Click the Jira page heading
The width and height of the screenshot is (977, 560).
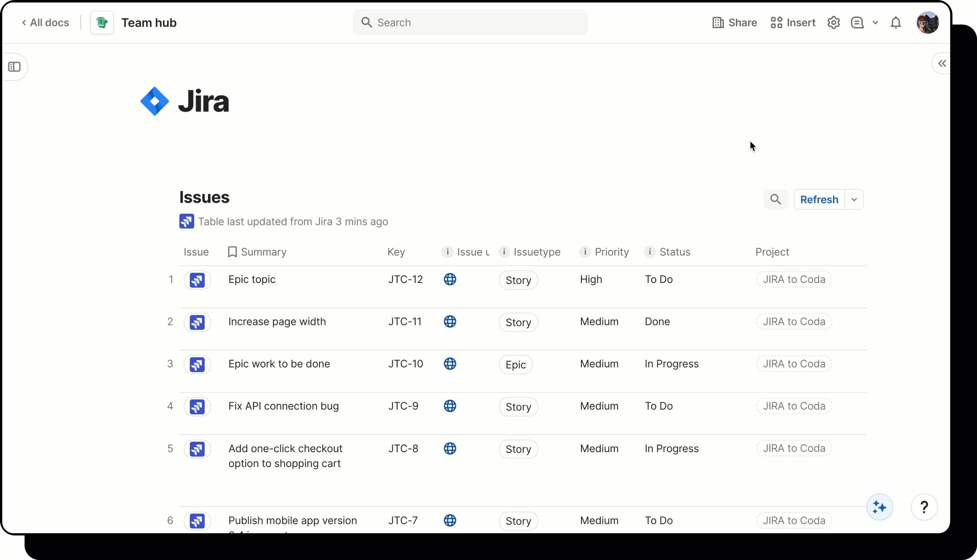point(203,101)
